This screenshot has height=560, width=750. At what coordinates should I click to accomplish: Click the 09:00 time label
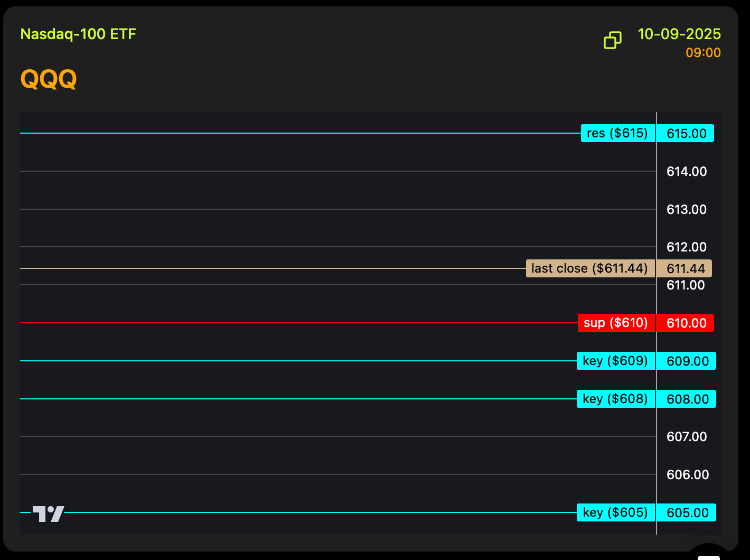click(x=703, y=53)
